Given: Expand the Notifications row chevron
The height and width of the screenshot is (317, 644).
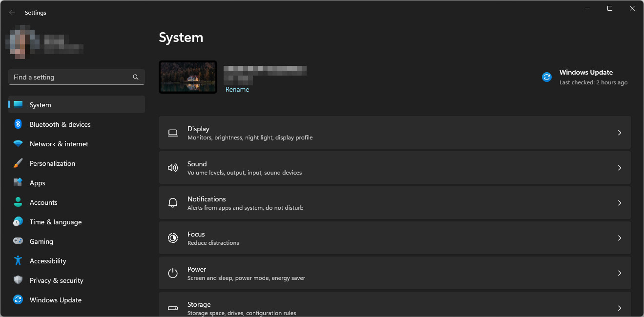Looking at the screenshot, I should (x=619, y=203).
